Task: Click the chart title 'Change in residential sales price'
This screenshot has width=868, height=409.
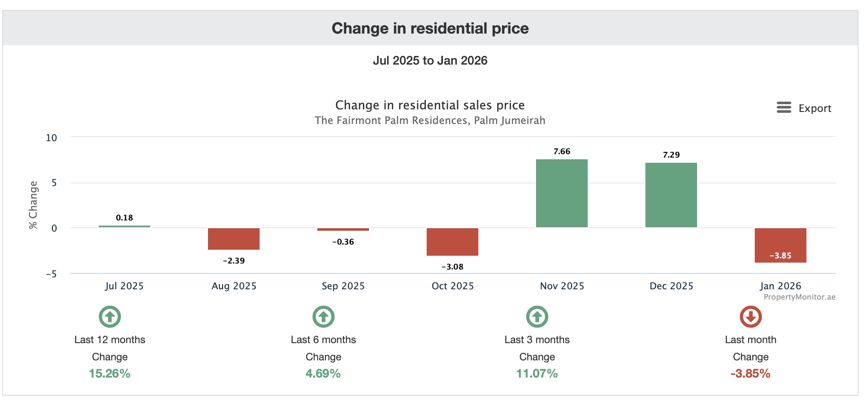Action: point(430,105)
